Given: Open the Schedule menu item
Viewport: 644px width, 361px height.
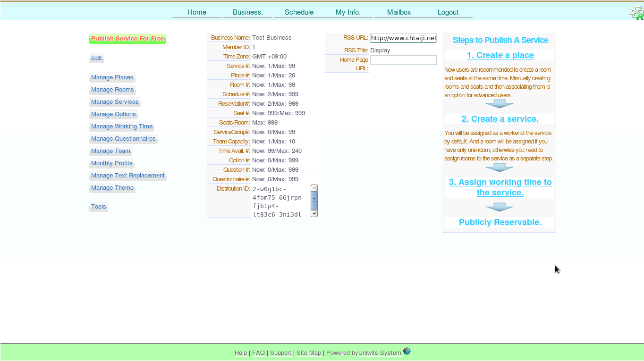Looking at the screenshot, I should point(299,12).
